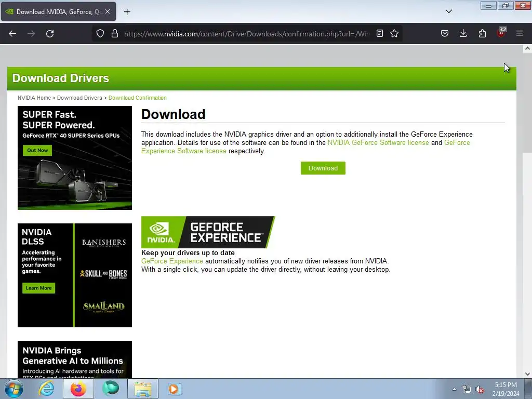This screenshot has width=532, height=399.
Task: Click the network tray icon
Action: click(467, 390)
